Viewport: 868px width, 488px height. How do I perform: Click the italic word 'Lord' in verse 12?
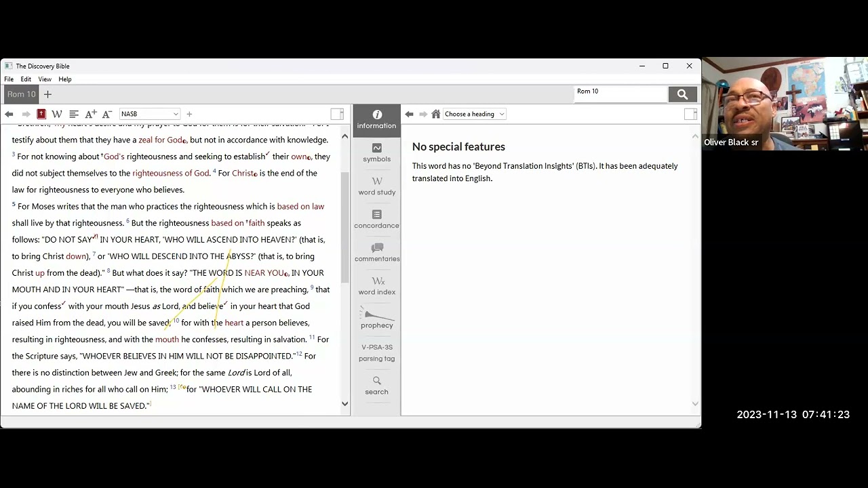click(236, 372)
